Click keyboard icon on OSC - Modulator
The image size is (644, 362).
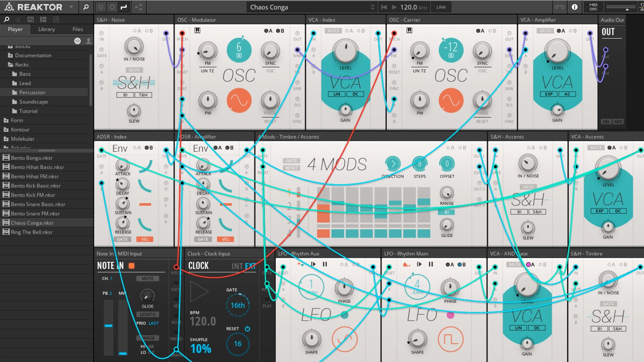[x=197, y=30]
